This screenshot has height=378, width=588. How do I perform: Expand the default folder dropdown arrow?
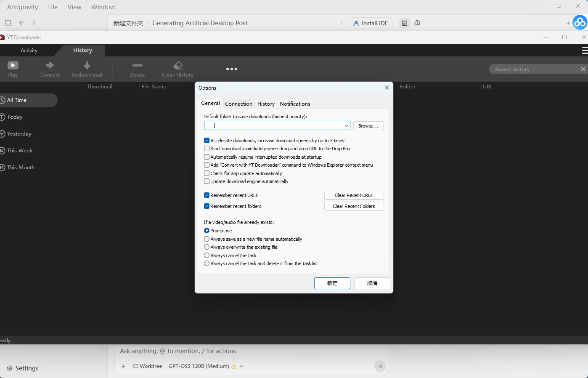pyautogui.click(x=346, y=126)
